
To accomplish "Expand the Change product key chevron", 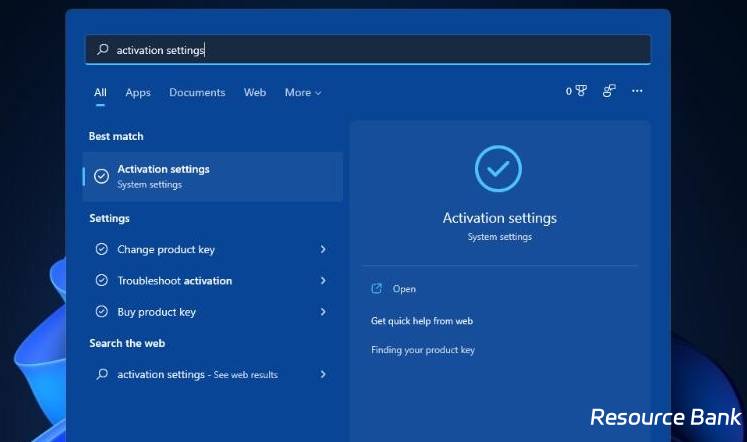I will pos(323,249).
